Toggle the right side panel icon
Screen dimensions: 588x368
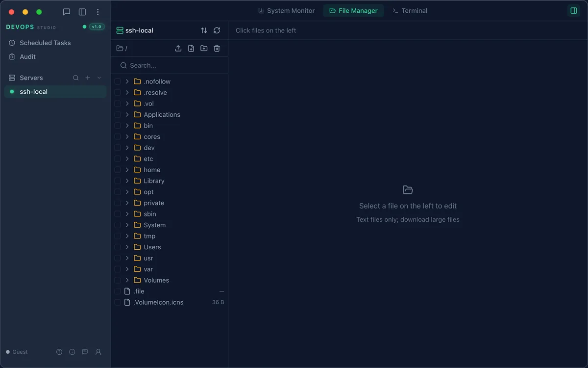point(574,11)
